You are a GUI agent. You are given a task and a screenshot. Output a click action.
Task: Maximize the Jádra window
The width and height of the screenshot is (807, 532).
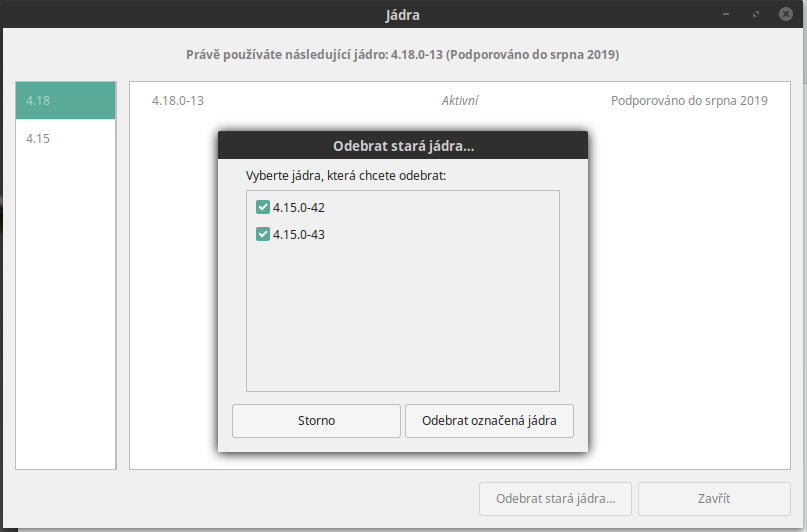pyautogui.click(x=756, y=14)
